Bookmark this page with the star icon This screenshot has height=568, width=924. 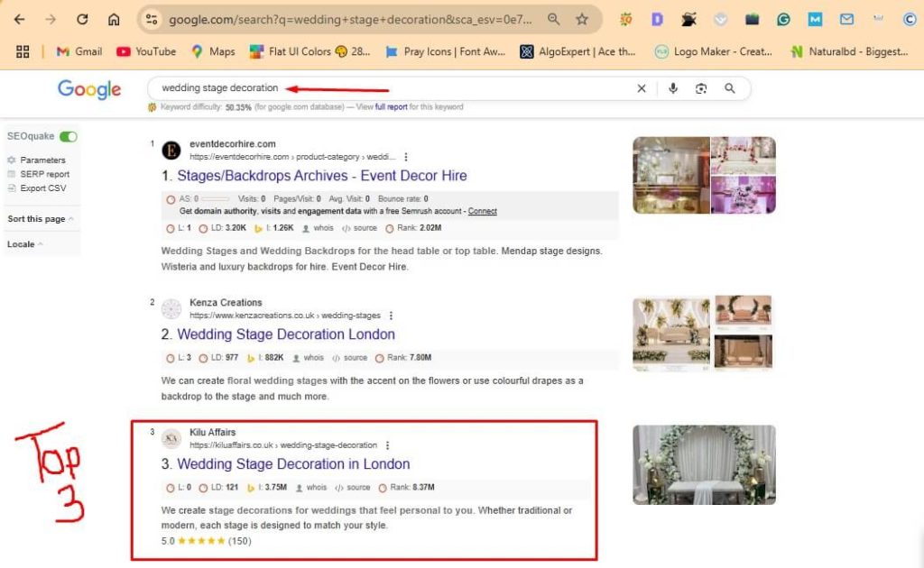coord(582,20)
